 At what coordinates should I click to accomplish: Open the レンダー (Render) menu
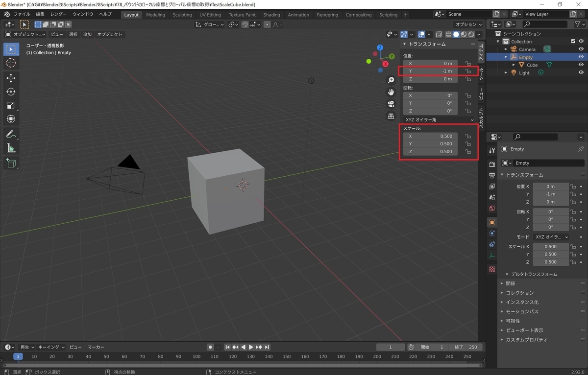(x=58, y=14)
